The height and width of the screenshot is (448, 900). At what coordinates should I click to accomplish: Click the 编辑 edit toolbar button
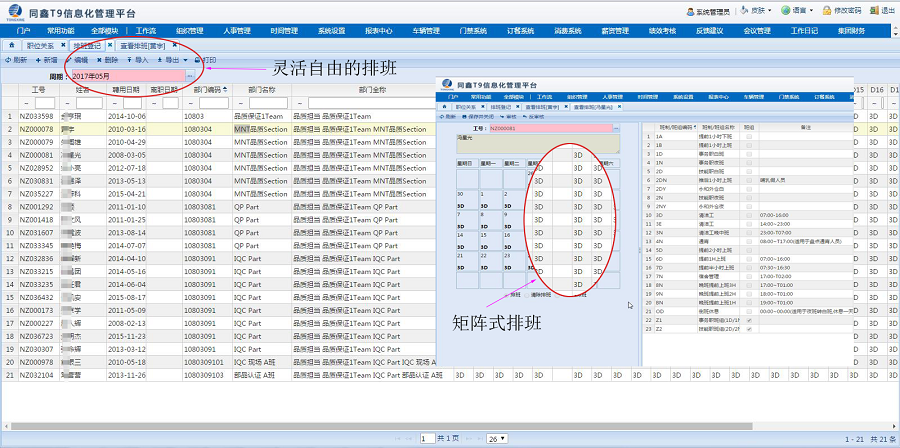(x=78, y=61)
